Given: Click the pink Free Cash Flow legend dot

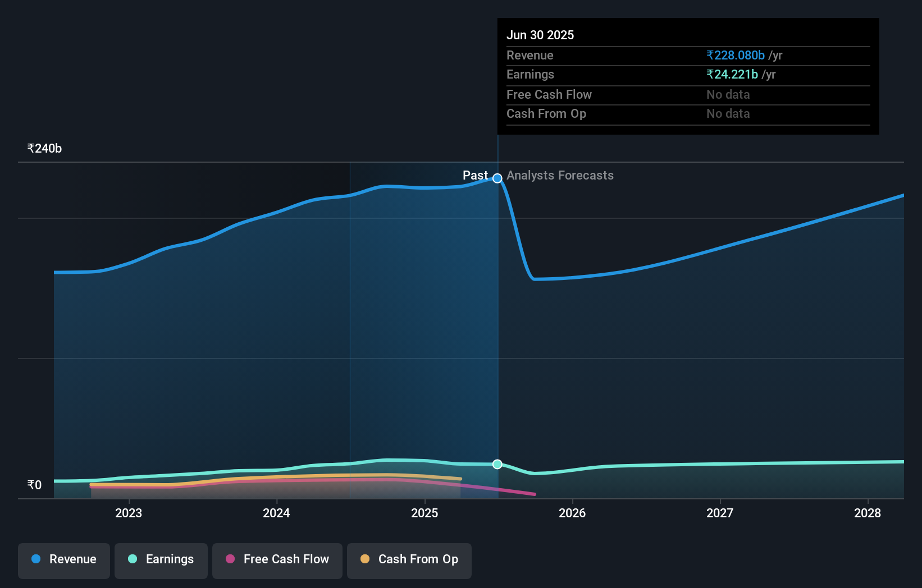Looking at the screenshot, I should click(230, 559).
